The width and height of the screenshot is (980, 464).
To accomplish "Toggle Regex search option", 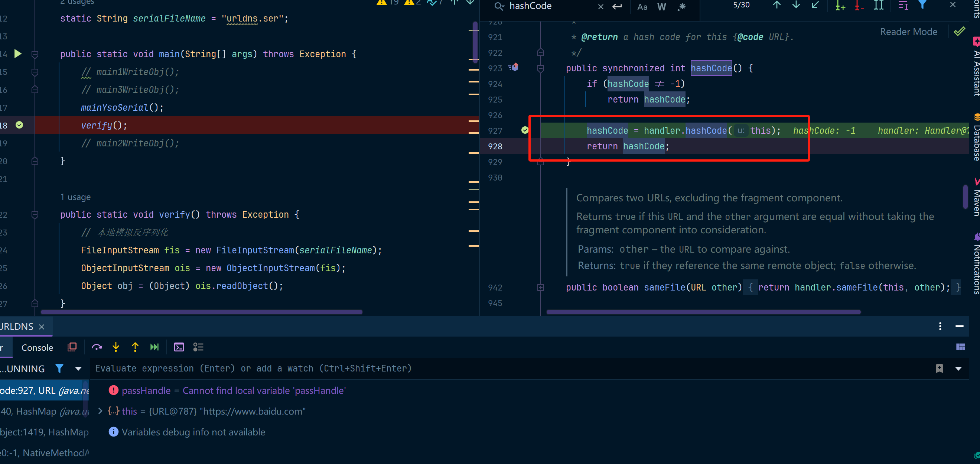I will 681,6.
